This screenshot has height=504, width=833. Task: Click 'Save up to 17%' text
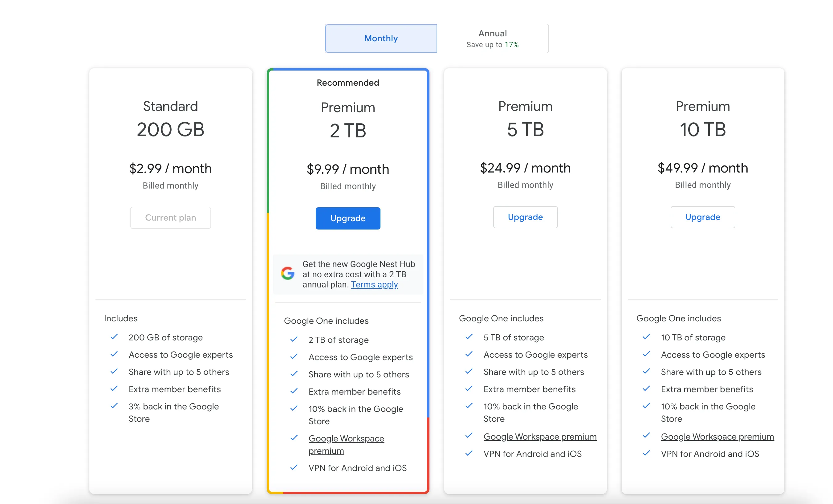[x=493, y=45]
